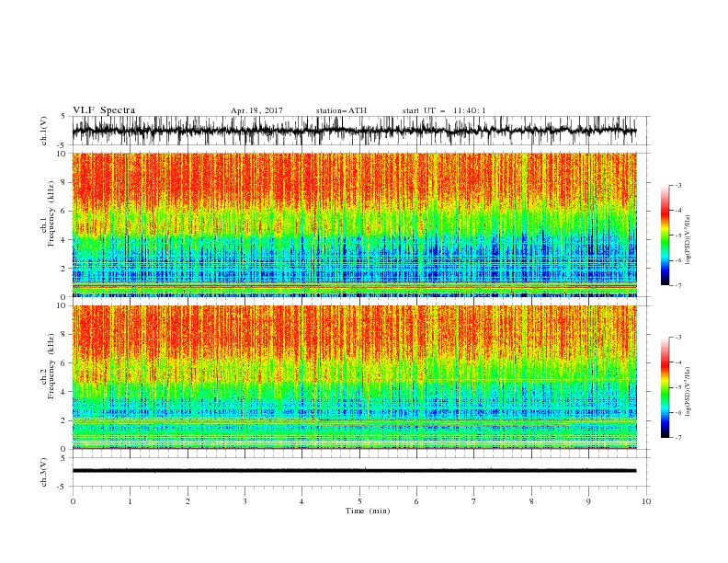Click the ch.1 waveform trace panel
728x563 pixels.
(x=359, y=131)
